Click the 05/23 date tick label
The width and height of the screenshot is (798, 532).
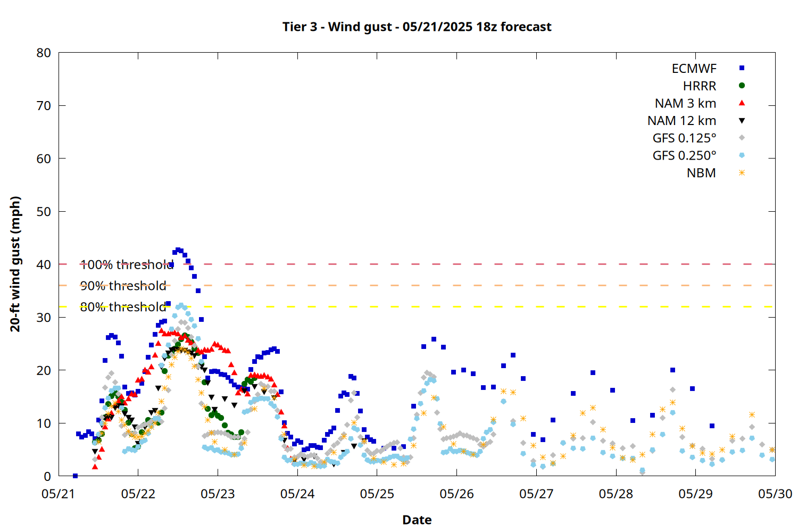[218, 494]
